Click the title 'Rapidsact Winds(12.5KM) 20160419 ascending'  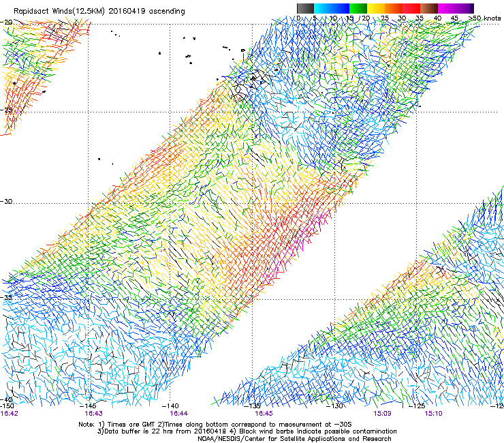click(x=99, y=12)
